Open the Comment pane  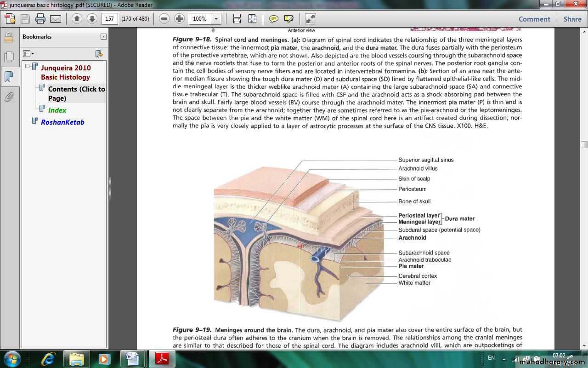(x=534, y=19)
